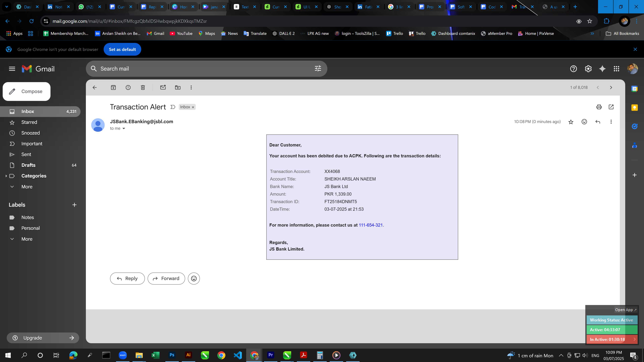Screen dimensions: 644x362
Task: Open Gmail support help icon
Action: (x=574, y=69)
